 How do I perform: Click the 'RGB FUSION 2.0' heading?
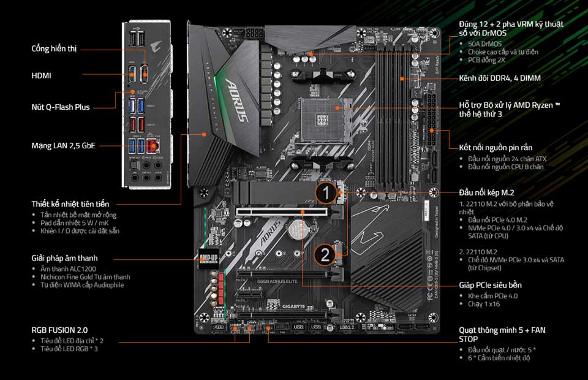click(59, 330)
